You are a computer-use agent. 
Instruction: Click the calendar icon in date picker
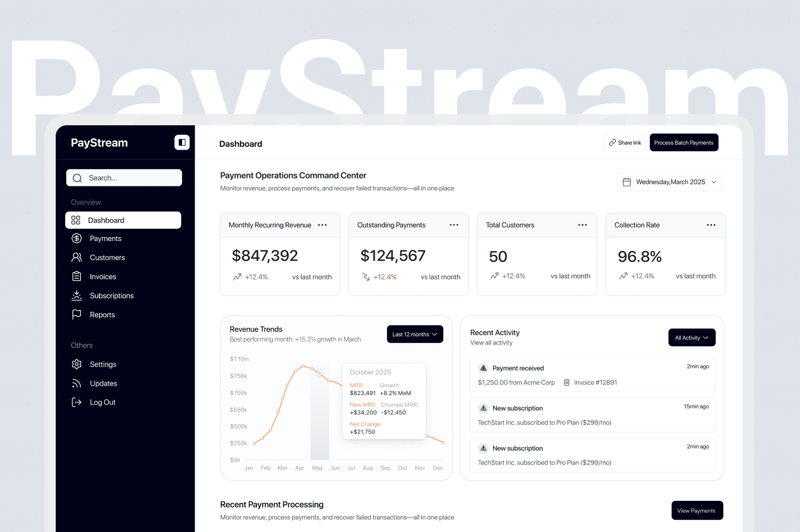pos(626,182)
